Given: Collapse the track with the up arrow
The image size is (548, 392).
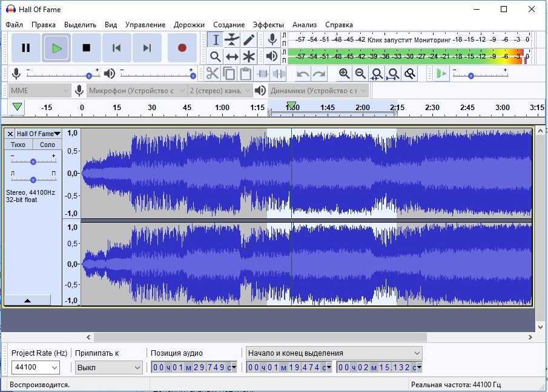Looking at the screenshot, I should coord(27,300).
